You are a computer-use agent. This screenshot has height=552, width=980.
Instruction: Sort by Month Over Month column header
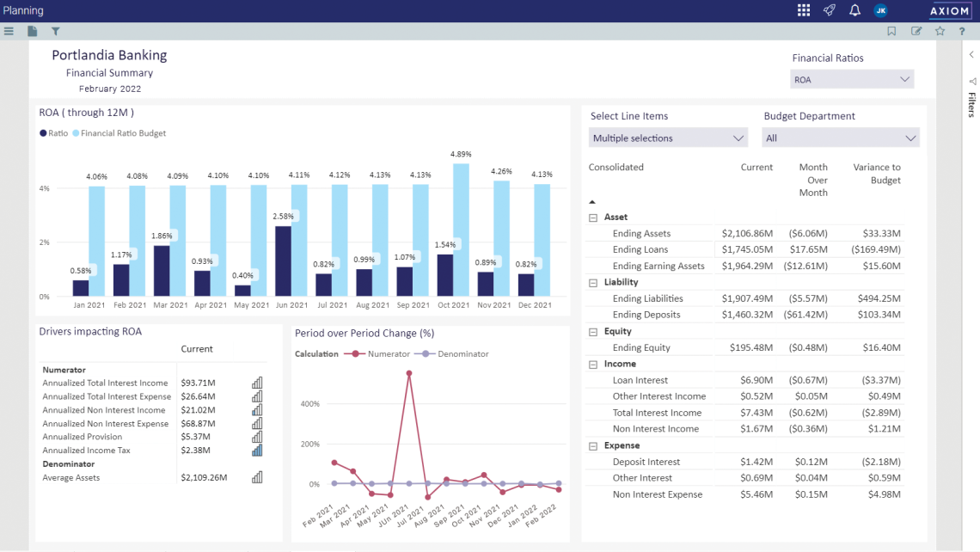pyautogui.click(x=813, y=180)
